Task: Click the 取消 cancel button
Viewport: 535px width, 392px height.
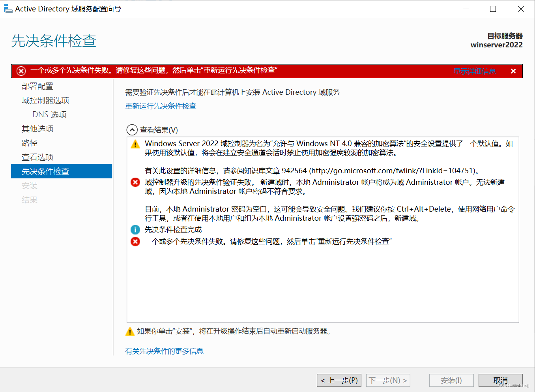Action: [x=501, y=381]
